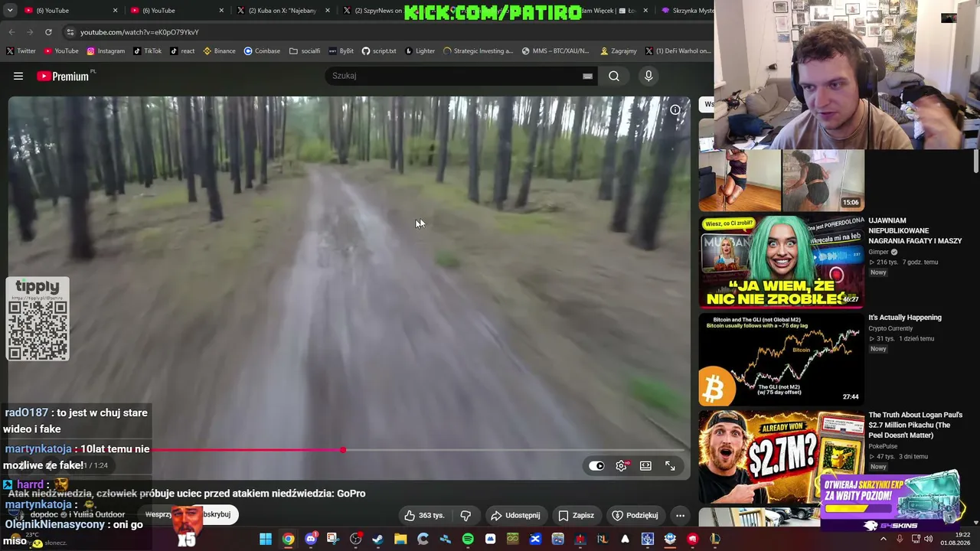Open the Binance bookmark
The image size is (980, 551).
(x=219, y=51)
